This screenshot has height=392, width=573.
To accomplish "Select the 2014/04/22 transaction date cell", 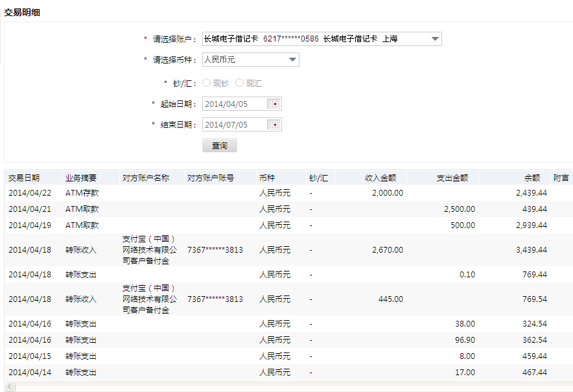I will 30,193.
